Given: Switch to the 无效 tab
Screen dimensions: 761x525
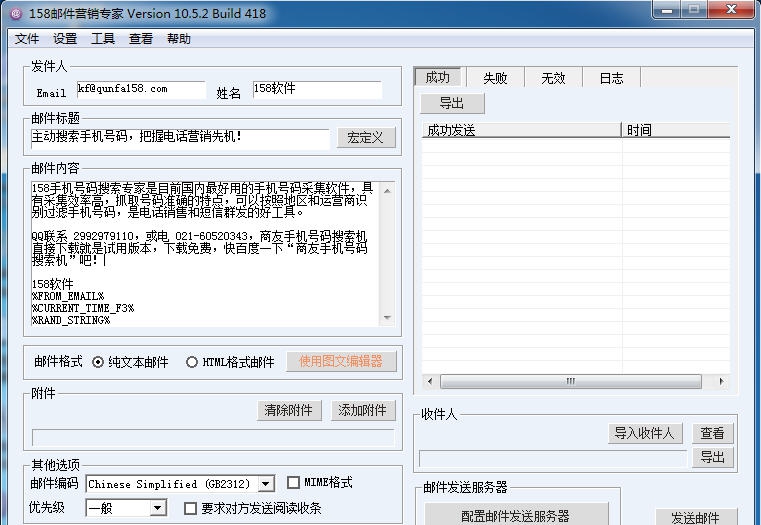Looking at the screenshot, I should 553,78.
